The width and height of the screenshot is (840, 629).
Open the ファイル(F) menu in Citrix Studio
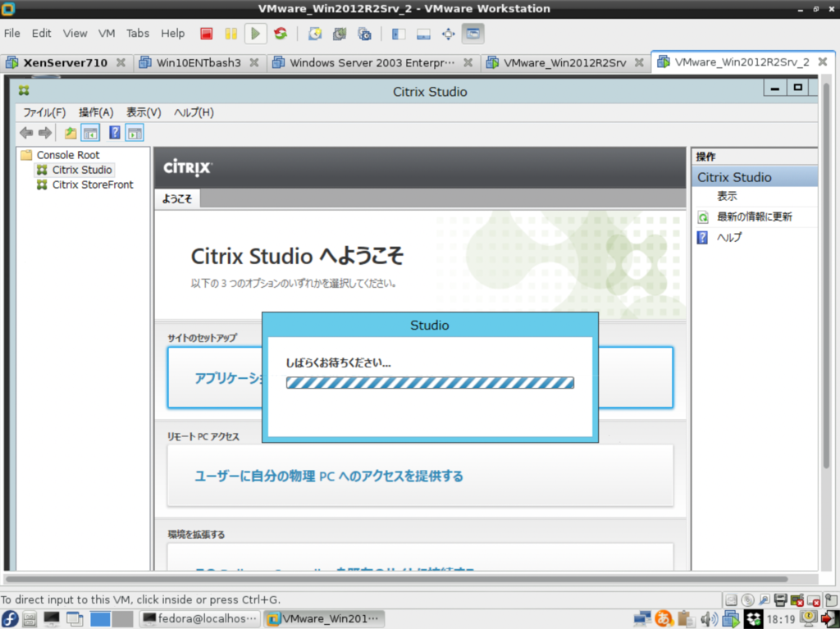click(x=44, y=112)
